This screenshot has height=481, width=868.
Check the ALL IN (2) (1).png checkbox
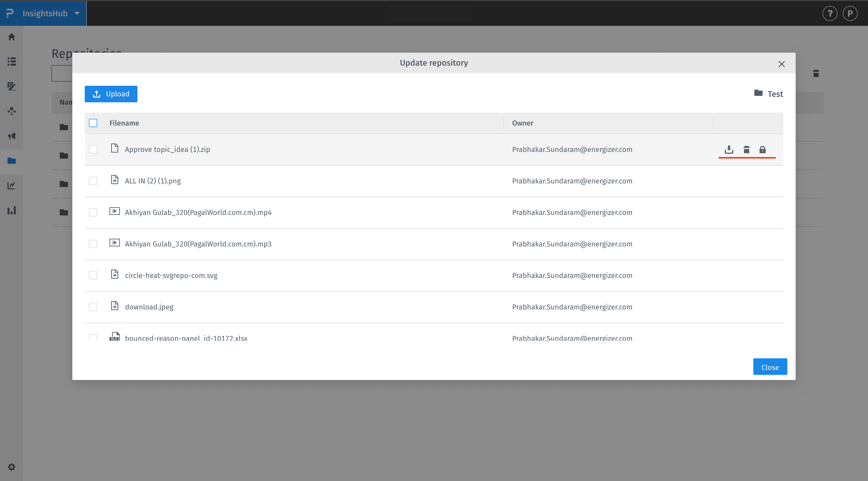click(93, 181)
